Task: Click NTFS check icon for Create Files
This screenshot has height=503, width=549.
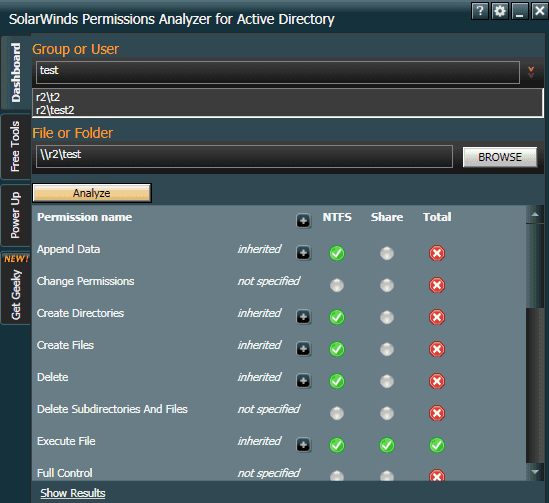Action: (337, 349)
